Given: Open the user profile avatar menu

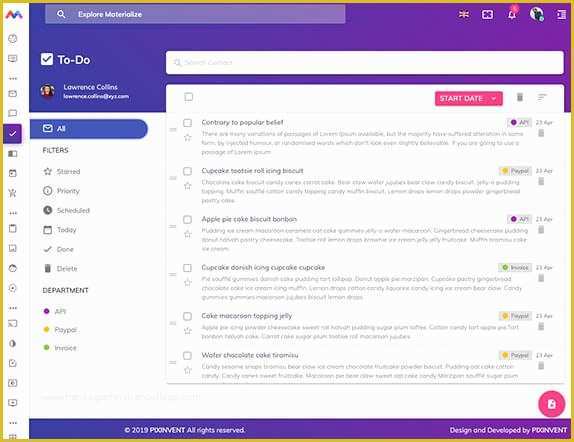Looking at the screenshot, I should point(537,14).
